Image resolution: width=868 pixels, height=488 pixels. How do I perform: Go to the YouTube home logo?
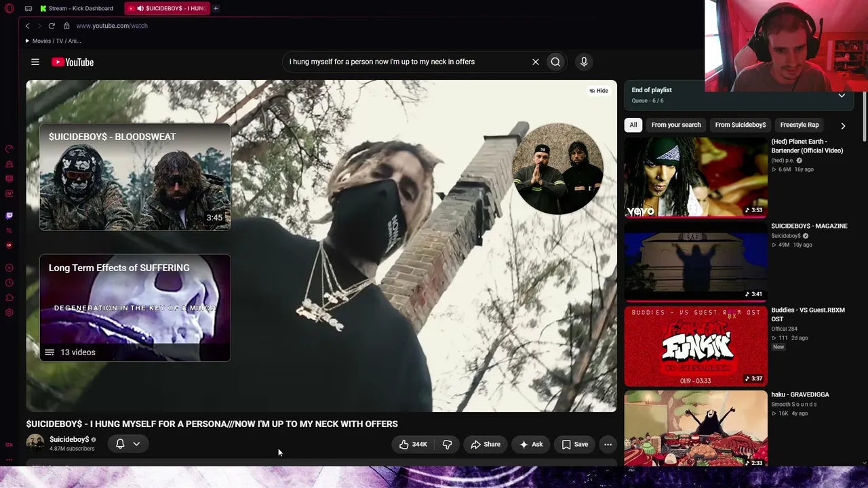pos(73,62)
